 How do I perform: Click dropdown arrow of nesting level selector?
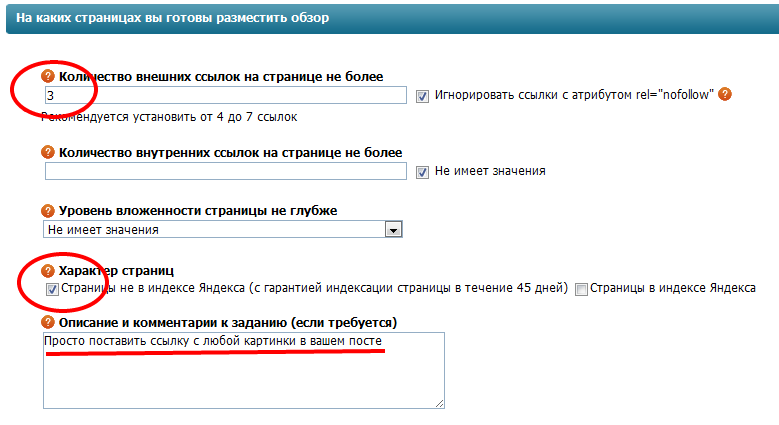(394, 230)
